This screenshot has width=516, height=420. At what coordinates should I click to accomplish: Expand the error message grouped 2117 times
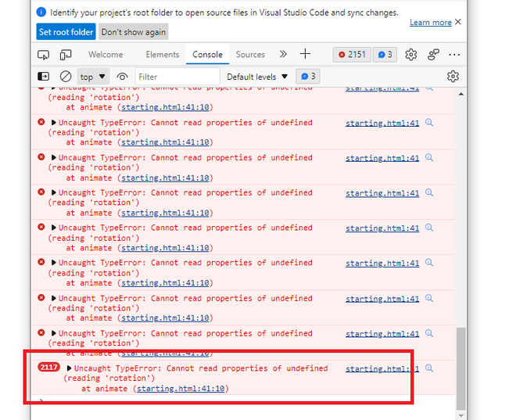[70, 368]
